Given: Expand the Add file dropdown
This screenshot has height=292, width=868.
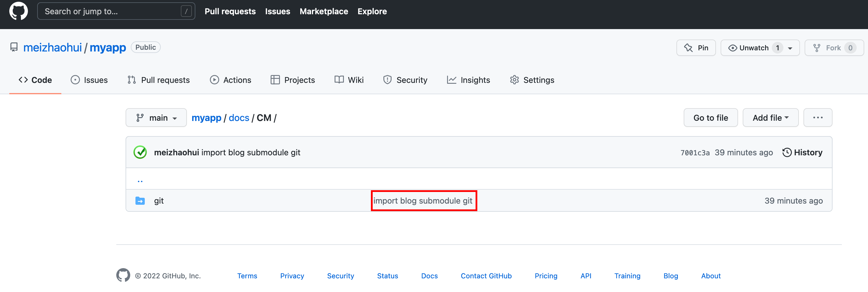Looking at the screenshot, I should pos(770,118).
